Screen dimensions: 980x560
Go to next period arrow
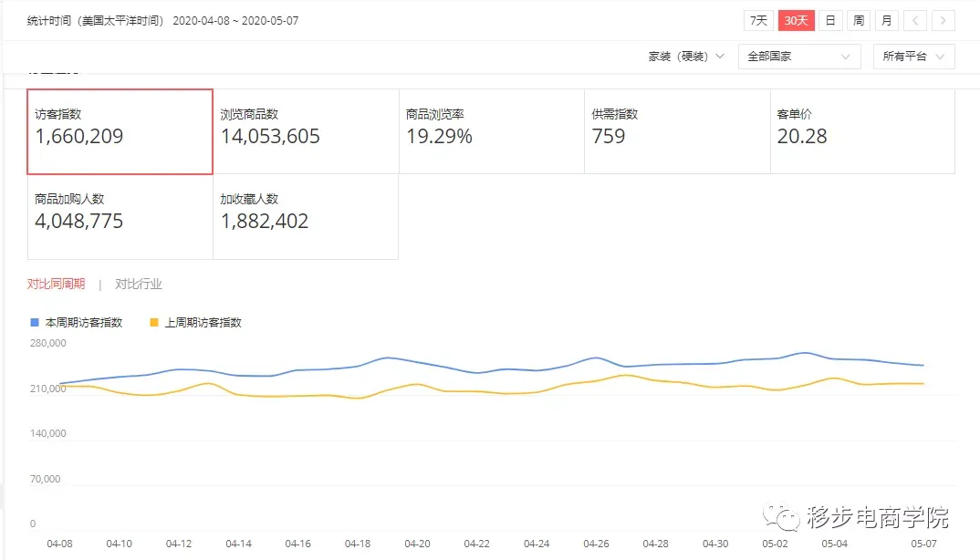coord(944,21)
